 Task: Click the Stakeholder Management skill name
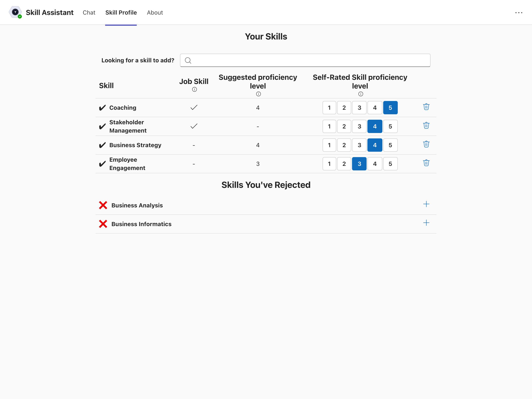128,126
